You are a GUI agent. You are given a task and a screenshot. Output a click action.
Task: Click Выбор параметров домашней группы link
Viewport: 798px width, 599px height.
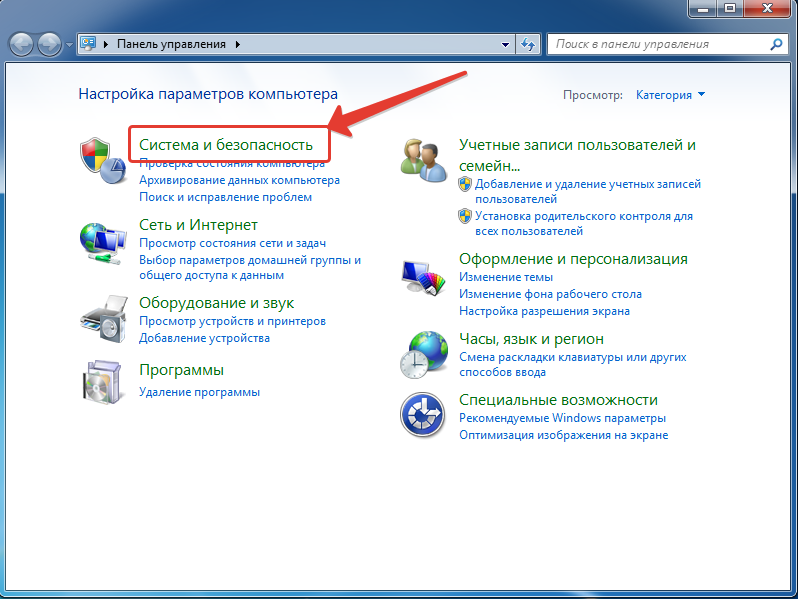pos(250,268)
